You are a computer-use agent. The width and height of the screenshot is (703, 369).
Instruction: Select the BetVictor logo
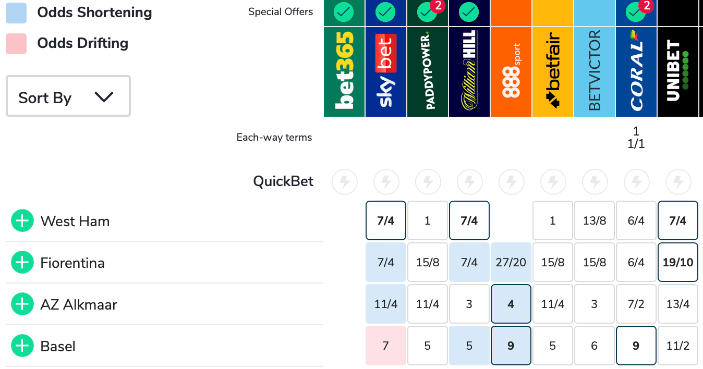pos(595,72)
